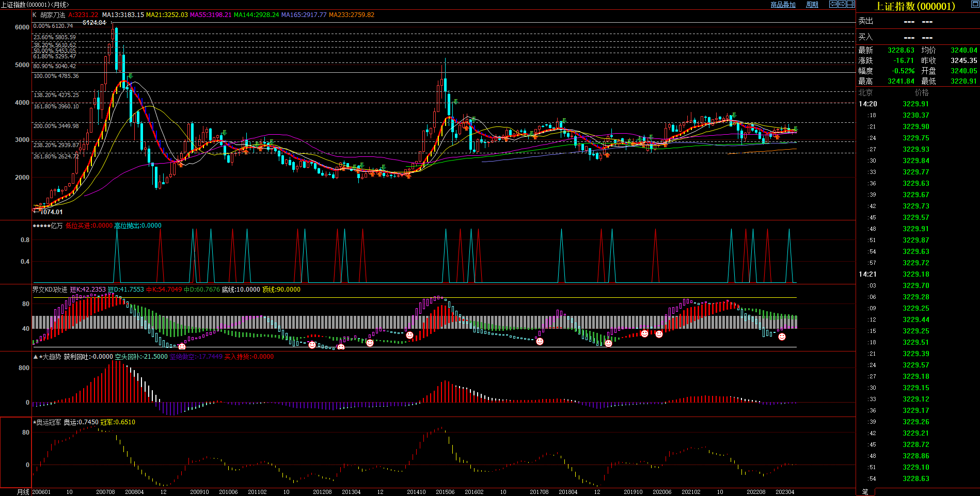This screenshot has width=980, height=496.
Task: Click smiley marker above 202304 in KD panel
Action: 782,337
